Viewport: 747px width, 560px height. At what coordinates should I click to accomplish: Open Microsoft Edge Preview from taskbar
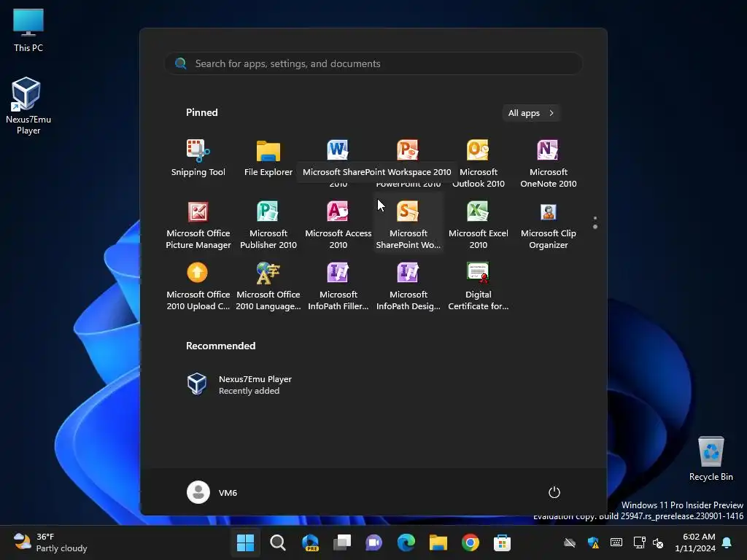[310, 542]
